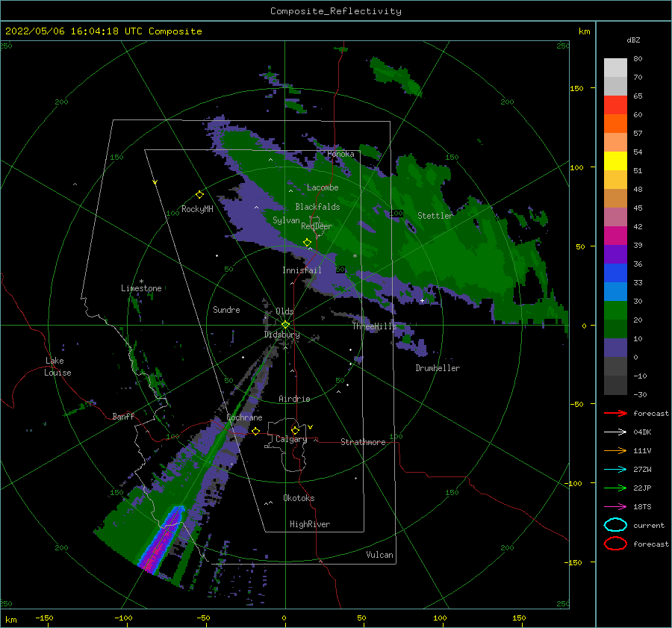The image size is (672, 628).
Task: Click the Calgary city label
Action: tap(291, 439)
